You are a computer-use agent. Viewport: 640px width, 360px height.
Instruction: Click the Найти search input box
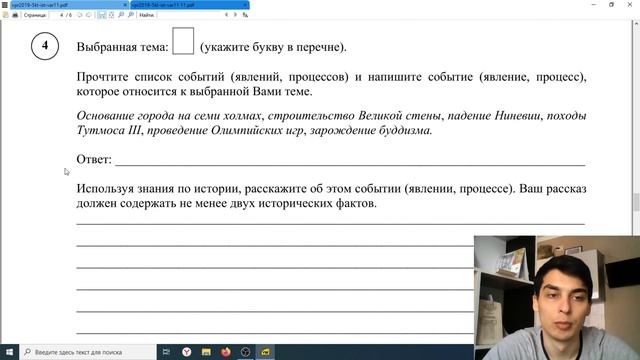click(x=190, y=15)
